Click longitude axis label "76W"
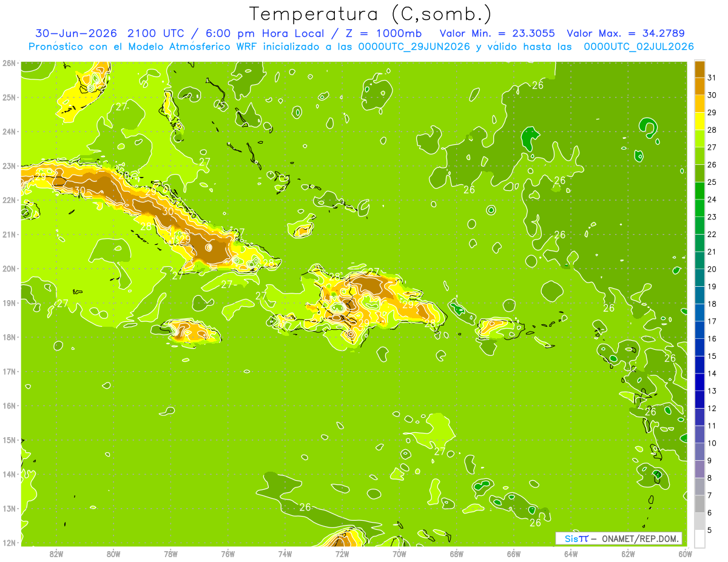 [227, 554]
